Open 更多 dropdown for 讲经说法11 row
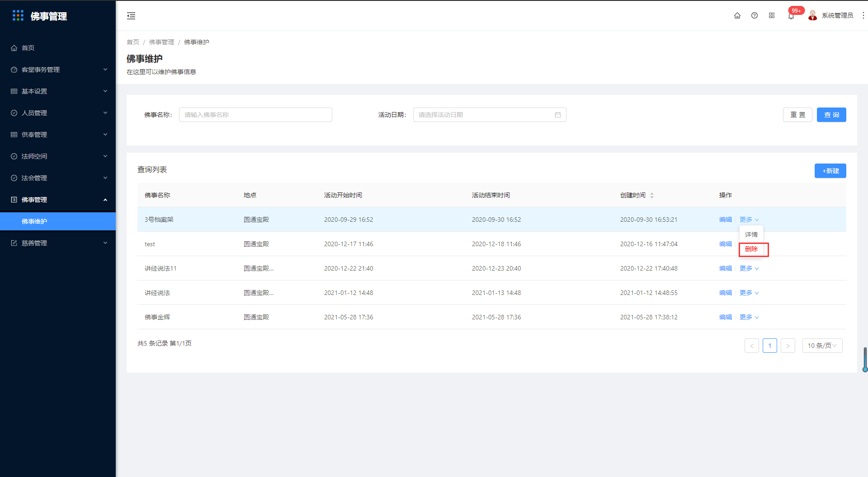The height and width of the screenshot is (477, 868). point(749,268)
